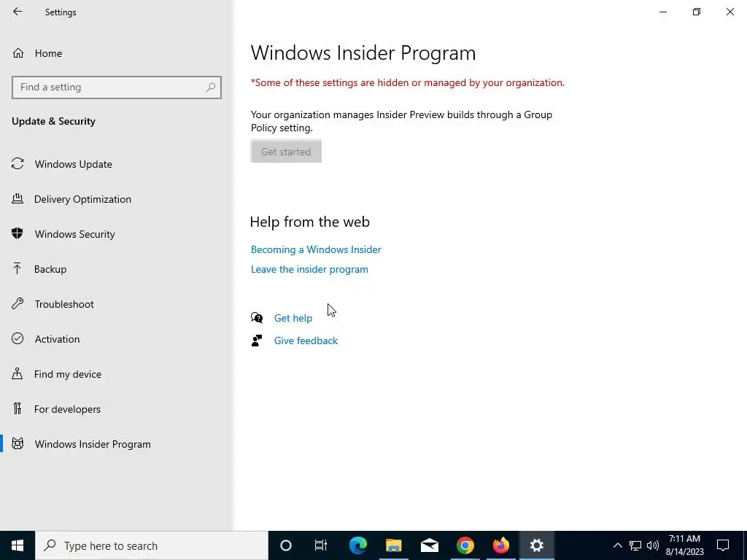Open File Explorer from the taskbar

[x=393, y=545]
